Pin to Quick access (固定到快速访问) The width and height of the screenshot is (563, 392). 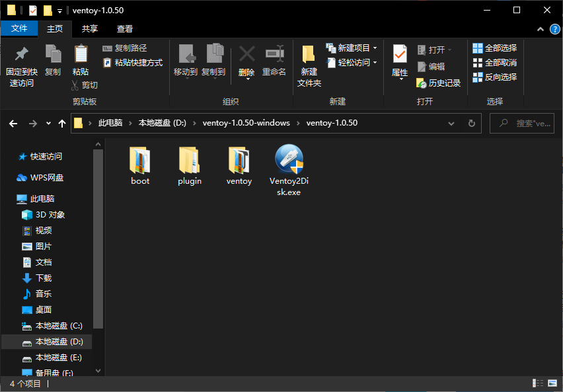[22, 67]
